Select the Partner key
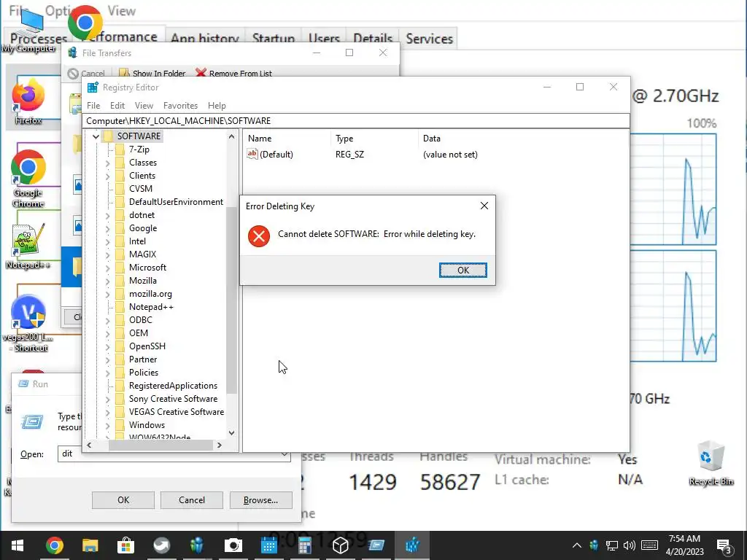 142,359
